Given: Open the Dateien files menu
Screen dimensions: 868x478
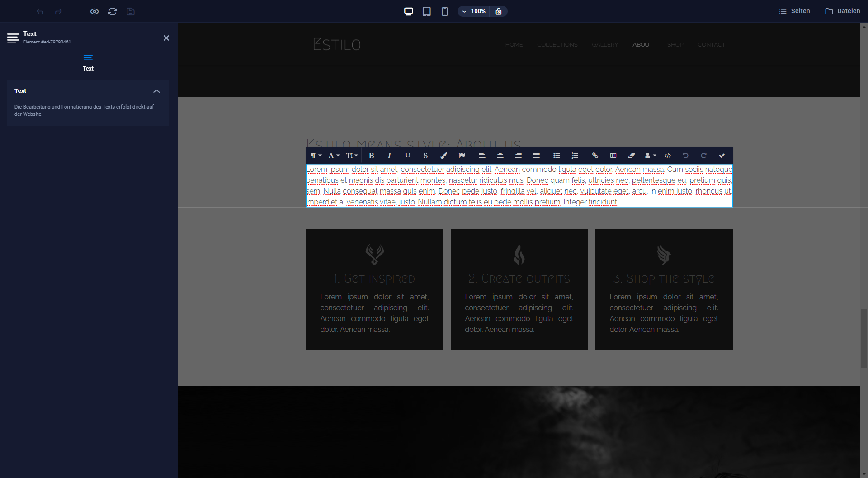Looking at the screenshot, I should (842, 11).
